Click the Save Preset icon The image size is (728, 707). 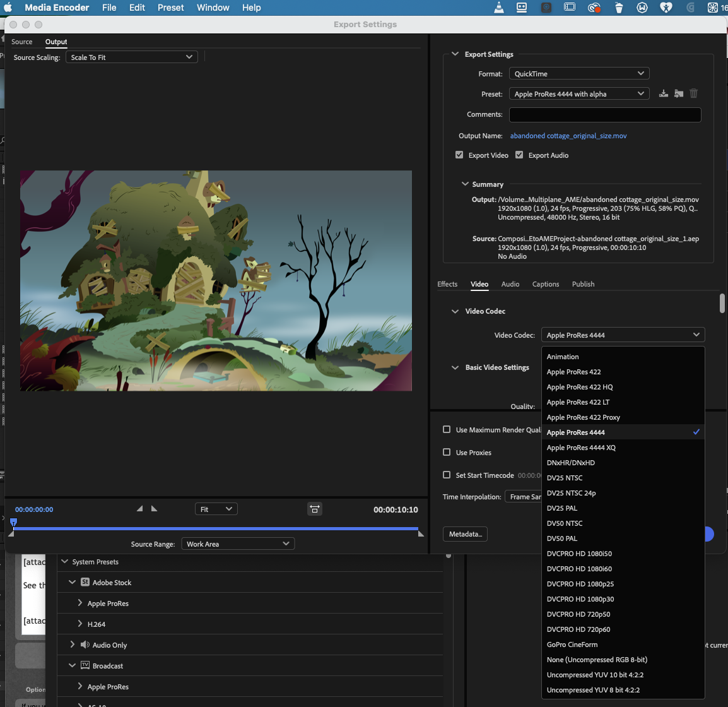[664, 94]
